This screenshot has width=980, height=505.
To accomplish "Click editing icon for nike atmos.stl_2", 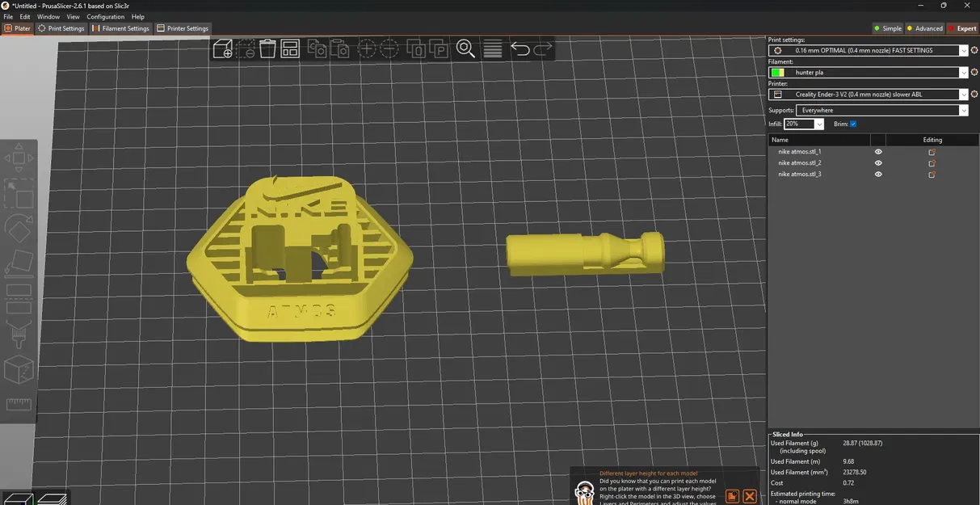I will tap(932, 162).
